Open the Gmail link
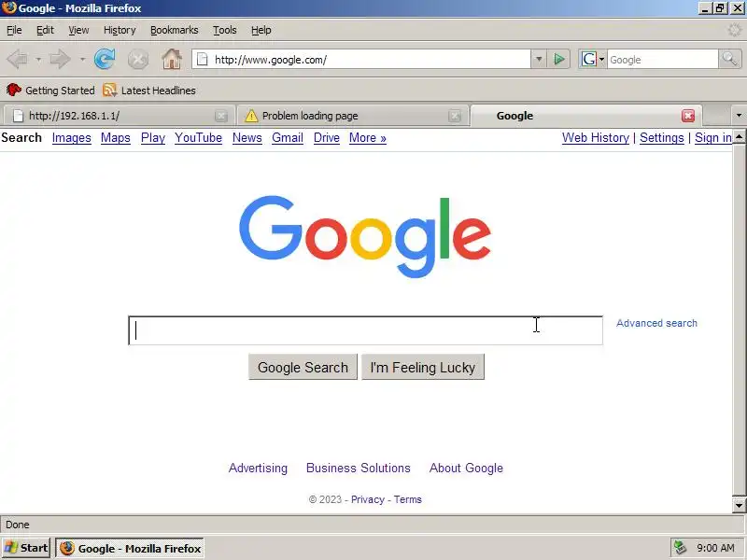Image resolution: width=747 pixels, height=560 pixels. 288,137
